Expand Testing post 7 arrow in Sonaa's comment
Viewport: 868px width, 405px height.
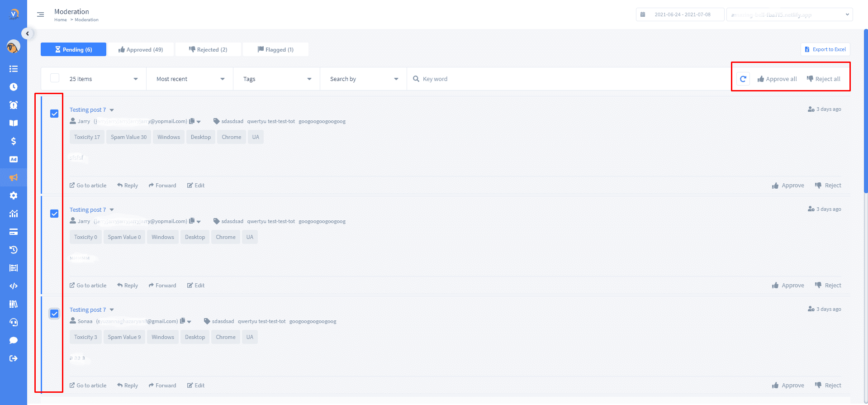[112, 310]
